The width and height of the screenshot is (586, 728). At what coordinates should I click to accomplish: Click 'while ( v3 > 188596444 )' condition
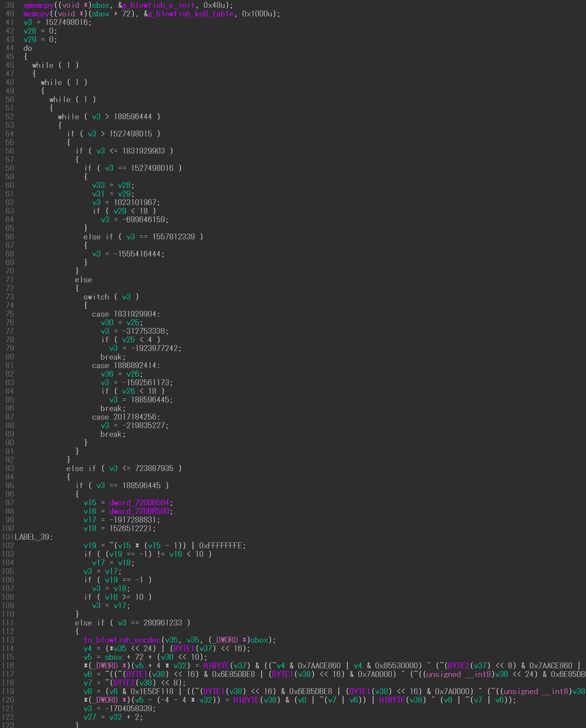[109, 117]
